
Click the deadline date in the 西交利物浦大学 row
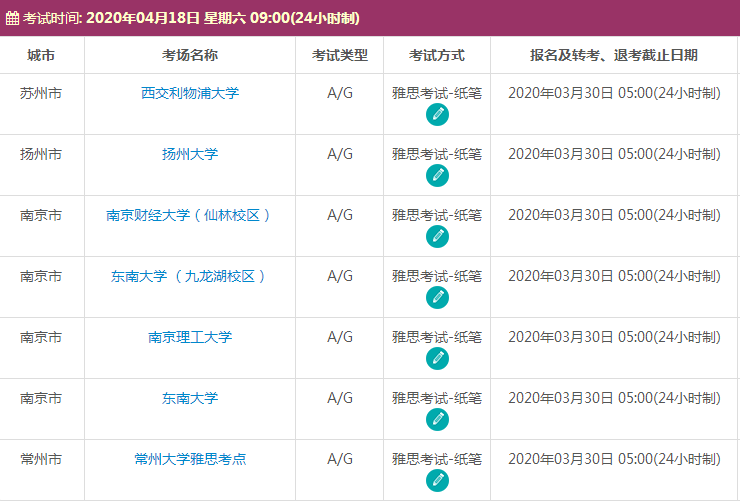coord(614,93)
